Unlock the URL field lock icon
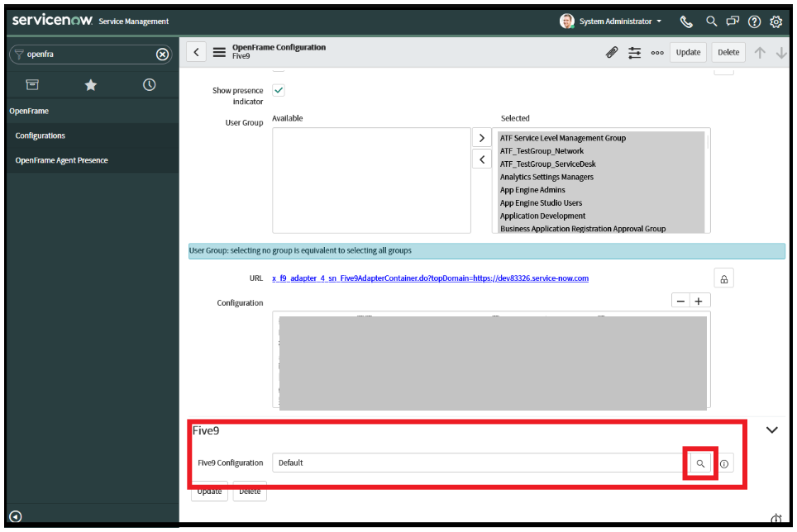Viewport: 797px width, 532px height. tap(723, 278)
